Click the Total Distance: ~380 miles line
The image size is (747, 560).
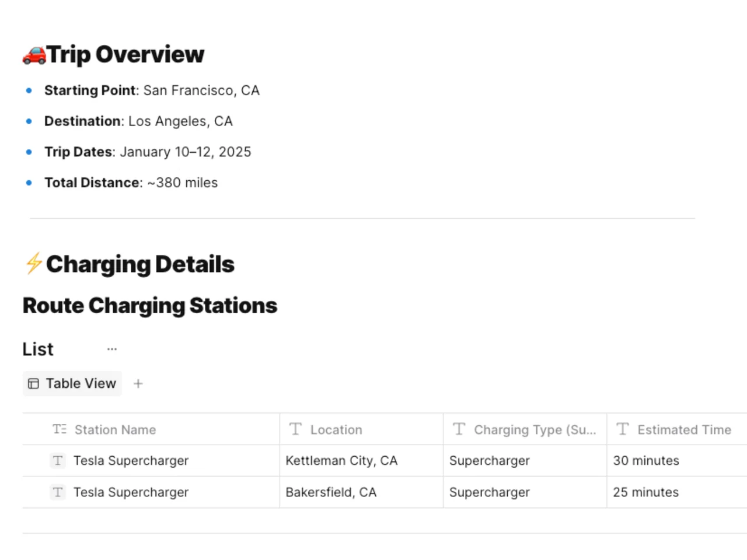[x=131, y=183]
